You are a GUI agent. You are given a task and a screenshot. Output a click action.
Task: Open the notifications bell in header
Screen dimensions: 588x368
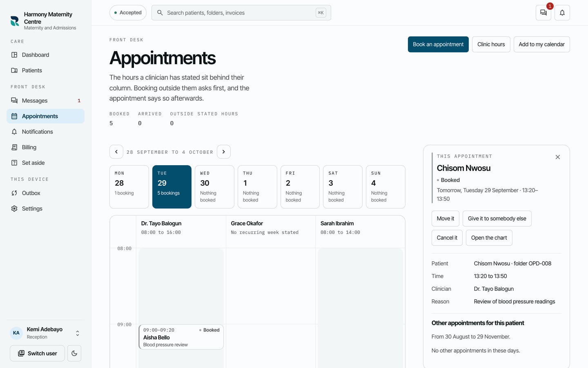click(x=562, y=13)
